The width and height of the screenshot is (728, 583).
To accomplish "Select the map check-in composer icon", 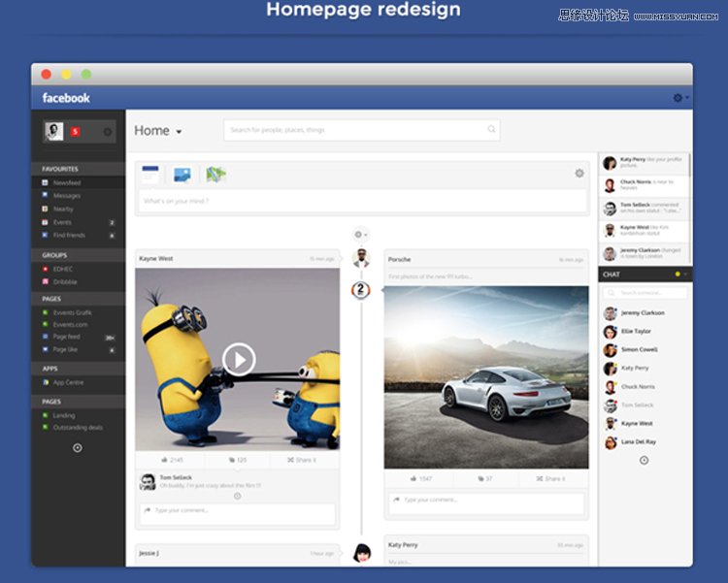I will click(215, 175).
